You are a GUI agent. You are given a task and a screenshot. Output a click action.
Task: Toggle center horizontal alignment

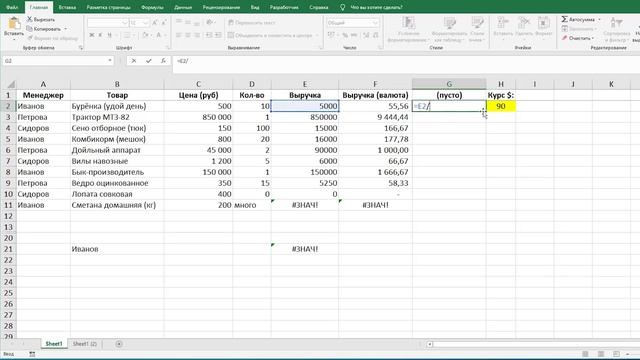(x=188, y=36)
